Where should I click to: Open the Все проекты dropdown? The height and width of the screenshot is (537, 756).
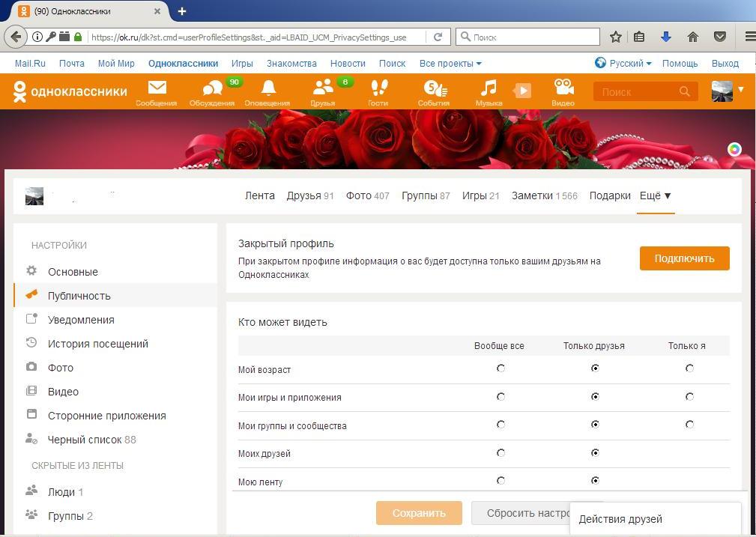[x=450, y=63]
